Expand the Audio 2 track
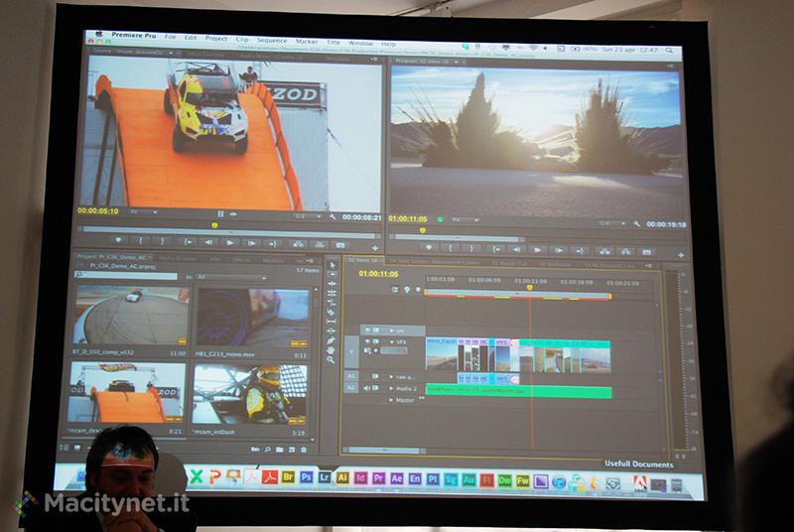The image size is (794, 532). [391, 389]
